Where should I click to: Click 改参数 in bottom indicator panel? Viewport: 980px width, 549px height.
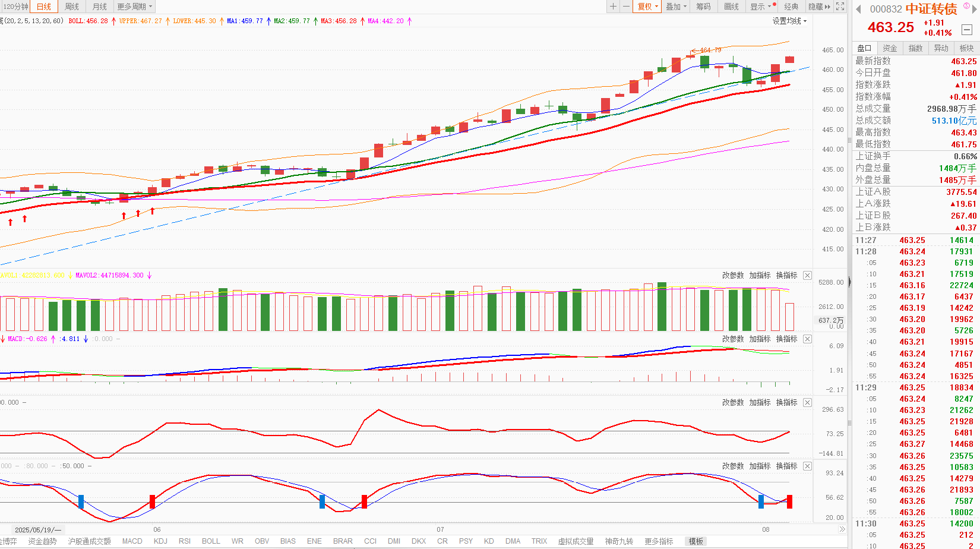pyautogui.click(x=733, y=466)
